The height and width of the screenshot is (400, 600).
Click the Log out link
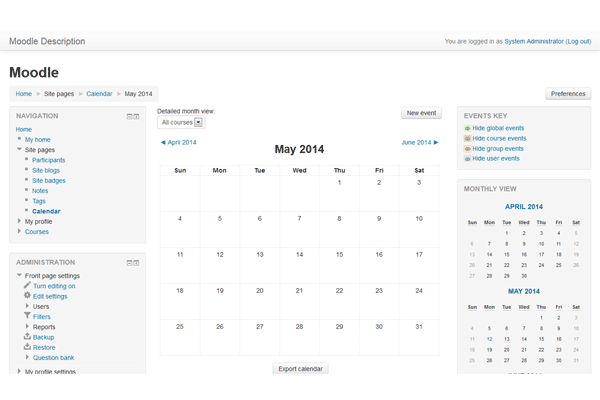point(578,41)
